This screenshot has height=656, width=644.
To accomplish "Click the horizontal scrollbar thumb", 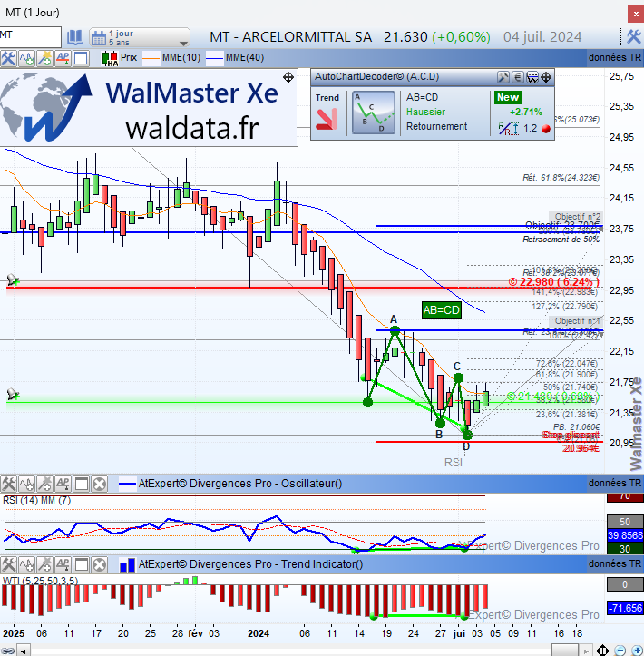I will [x=565, y=651].
